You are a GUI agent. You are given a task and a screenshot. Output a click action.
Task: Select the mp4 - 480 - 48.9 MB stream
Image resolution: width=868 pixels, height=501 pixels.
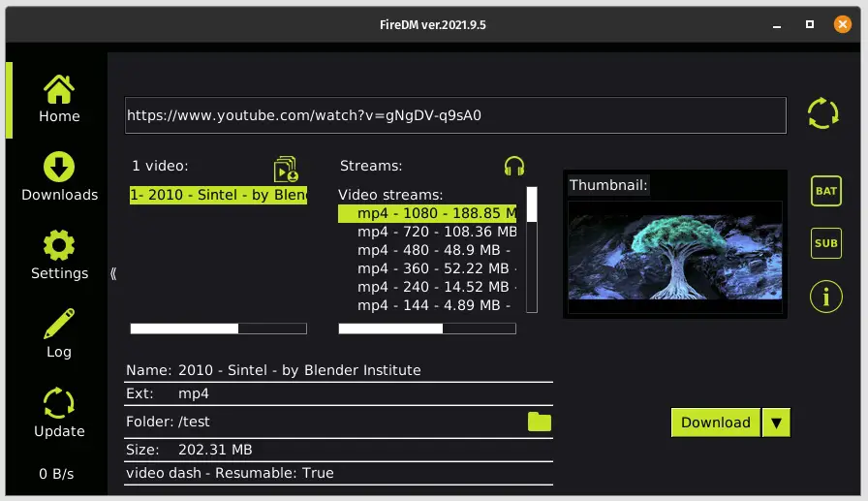pyautogui.click(x=427, y=250)
